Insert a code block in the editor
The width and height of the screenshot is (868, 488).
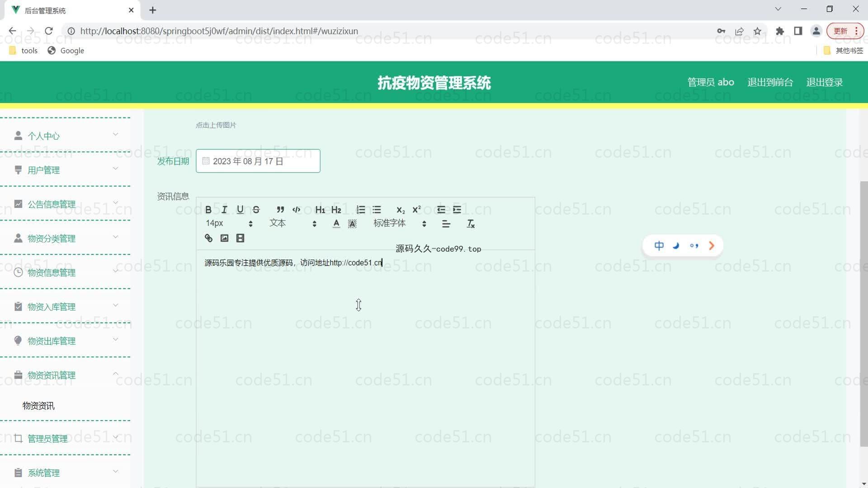pos(297,210)
